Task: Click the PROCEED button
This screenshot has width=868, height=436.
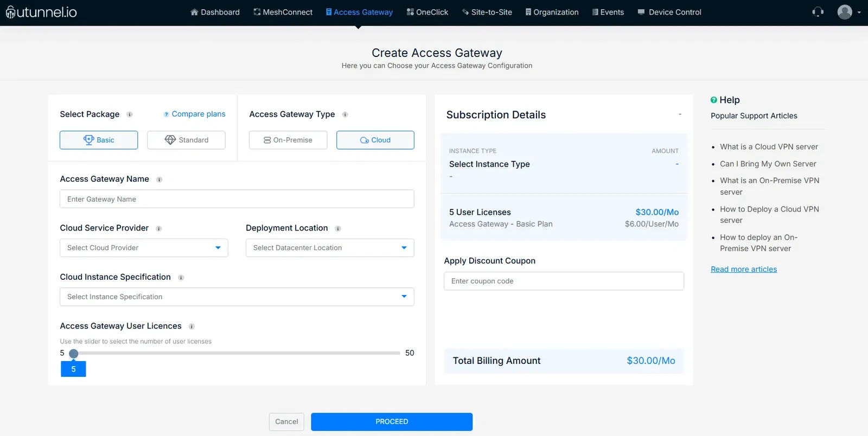Action: point(392,422)
